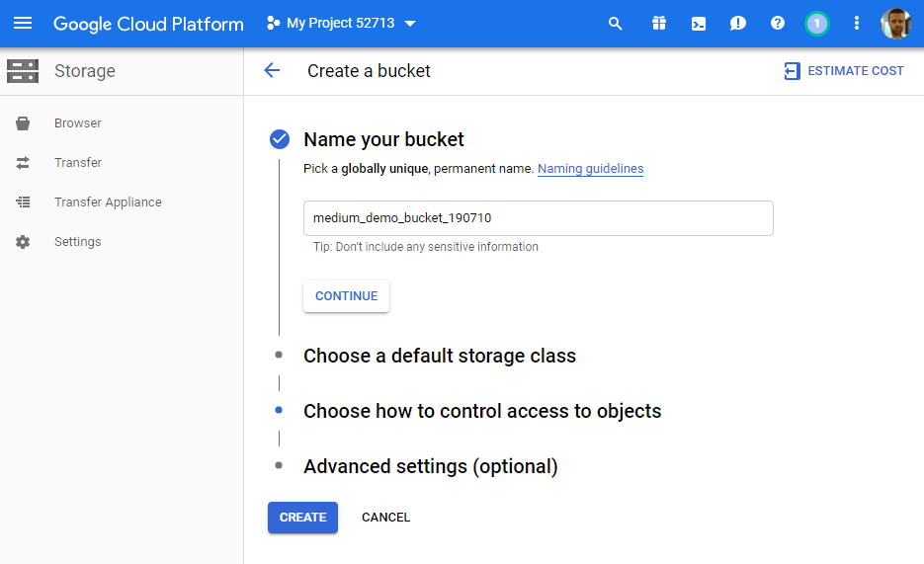The width and height of the screenshot is (924, 564).
Task: Click ESTIMATE COST link text
Action: point(856,71)
